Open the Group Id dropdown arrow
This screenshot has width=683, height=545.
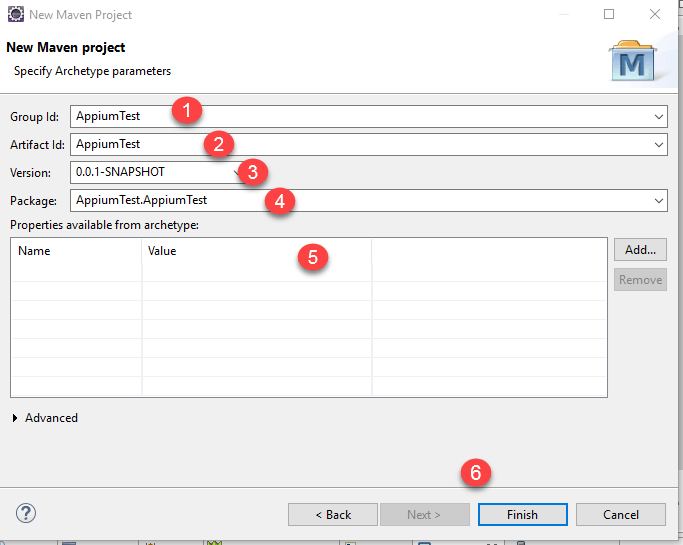tap(659, 117)
